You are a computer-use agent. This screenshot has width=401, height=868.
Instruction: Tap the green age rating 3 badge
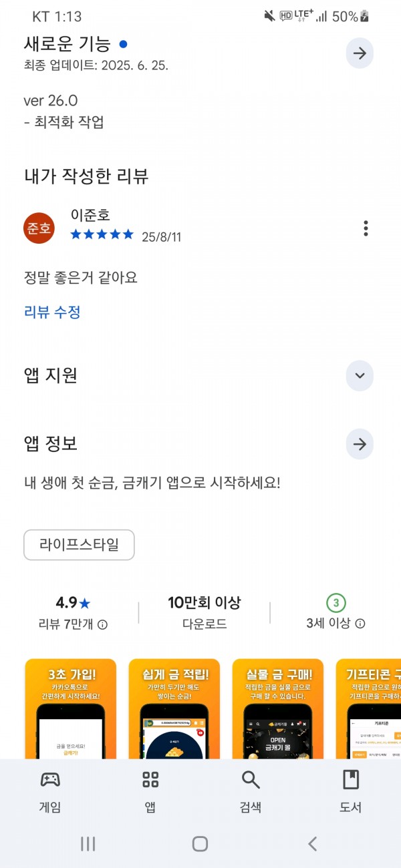336,603
